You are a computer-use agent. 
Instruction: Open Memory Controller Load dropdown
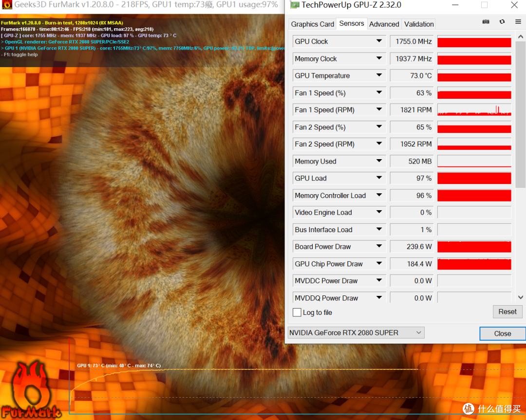(x=379, y=196)
